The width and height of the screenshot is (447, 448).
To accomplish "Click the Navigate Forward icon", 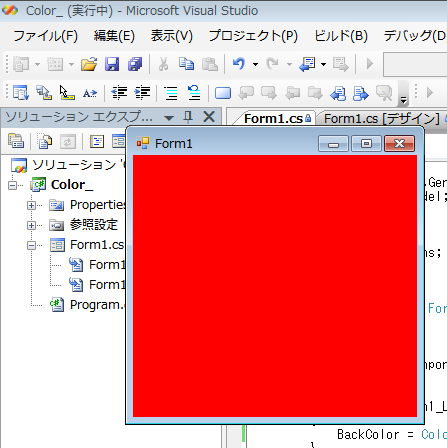I will 341,64.
